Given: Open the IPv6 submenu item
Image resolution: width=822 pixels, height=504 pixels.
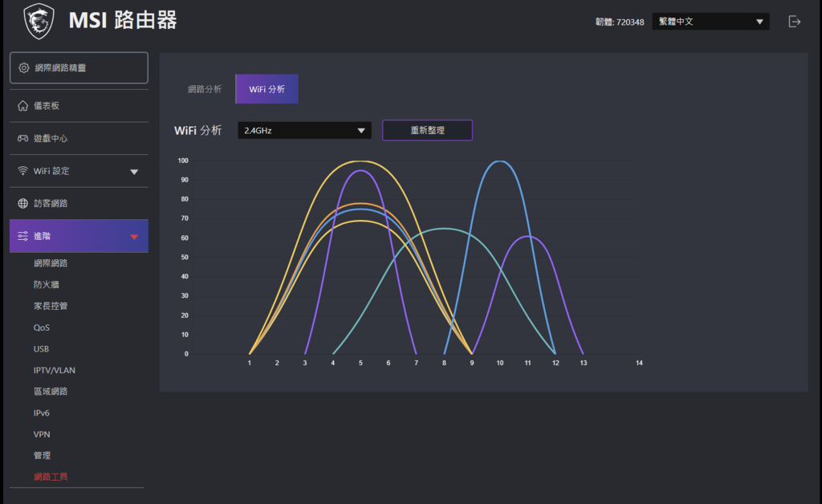Looking at the screenshot, I should 42,413.
